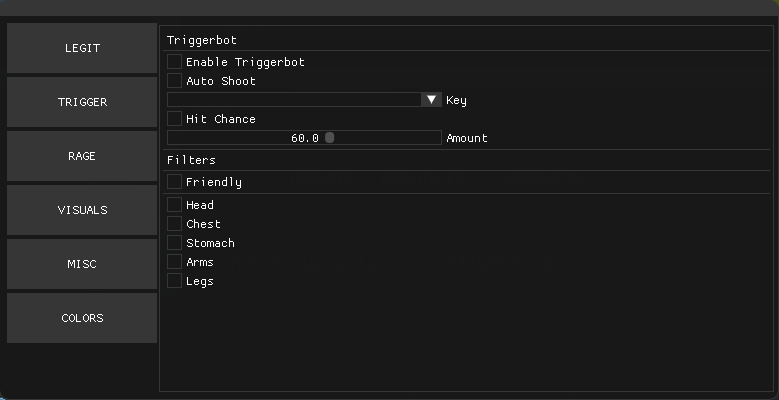779x400 pixels.
Task: Select the RAGE tab
Action: point(82,156)
